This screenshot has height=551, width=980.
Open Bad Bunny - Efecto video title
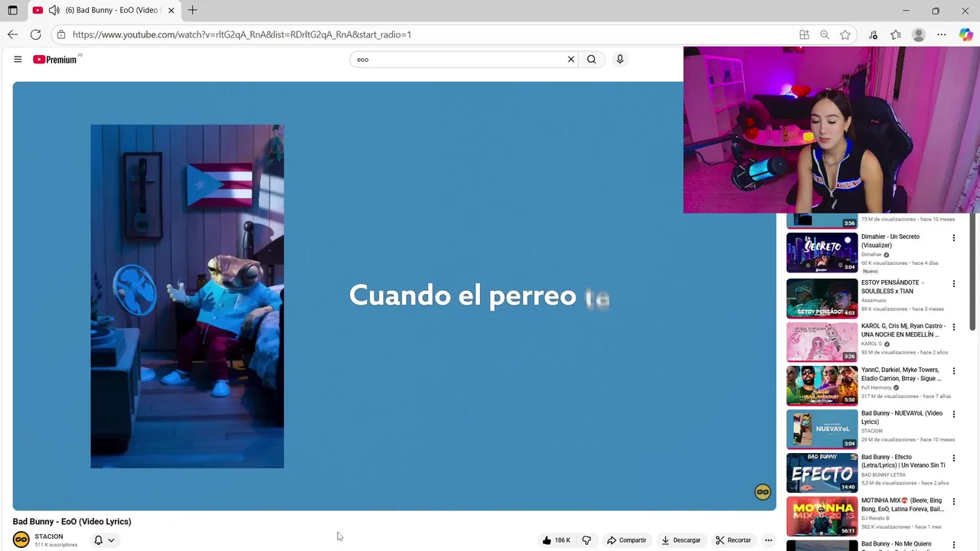pos(903,461)
